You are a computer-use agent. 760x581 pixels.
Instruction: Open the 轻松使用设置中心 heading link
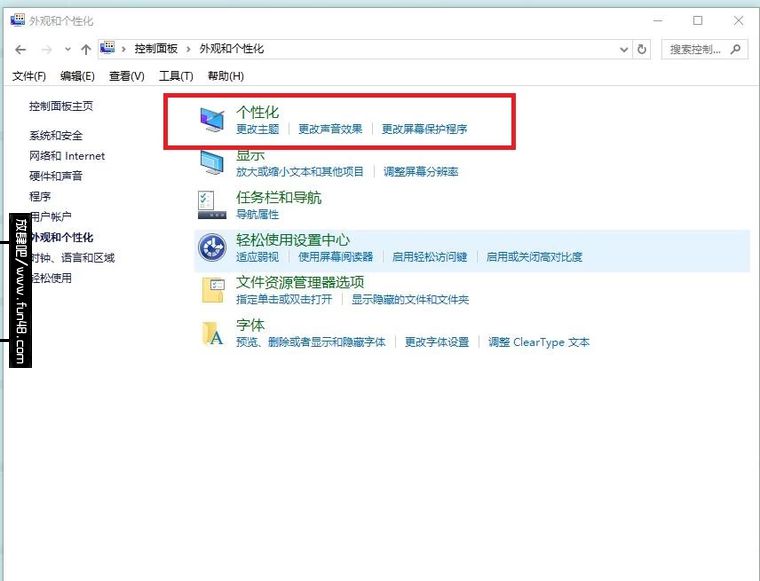pyautogui.click(x=293, y=240)
